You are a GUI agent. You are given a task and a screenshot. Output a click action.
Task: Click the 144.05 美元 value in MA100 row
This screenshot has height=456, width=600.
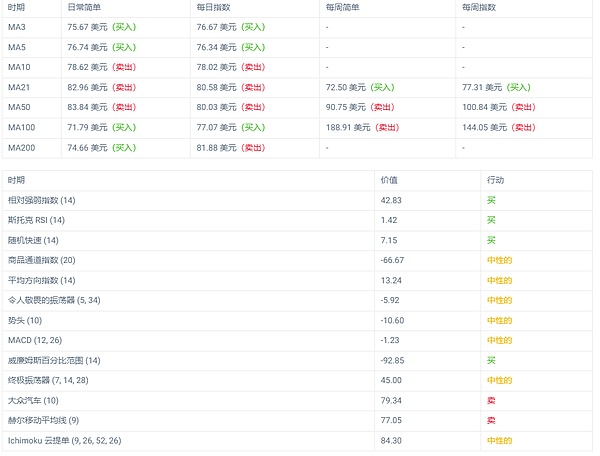coord(484,127)
